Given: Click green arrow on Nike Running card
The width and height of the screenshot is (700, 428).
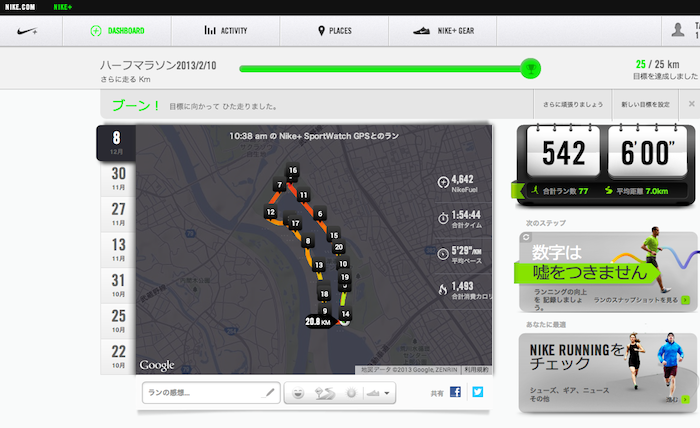Looking at the screenshot, I should pos(685,399).
